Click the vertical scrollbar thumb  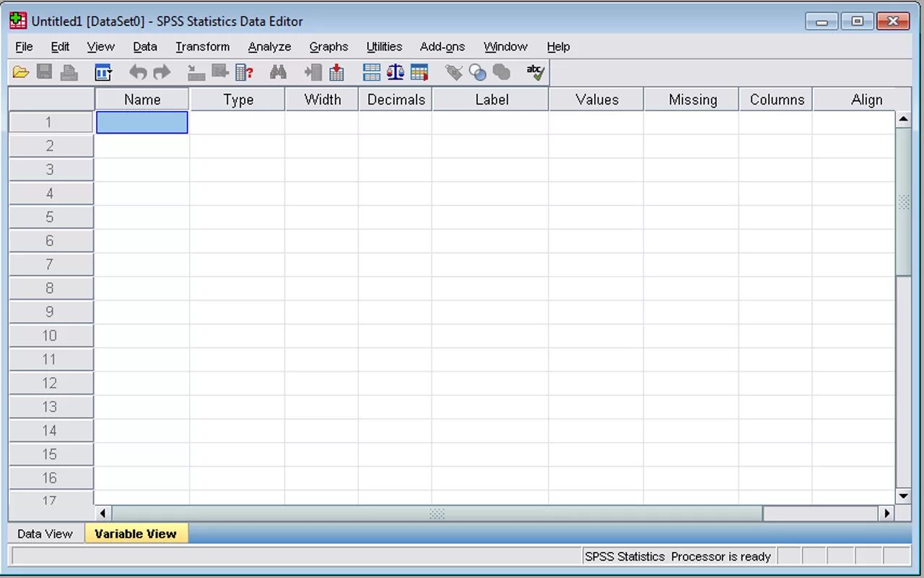click(903, 202)
